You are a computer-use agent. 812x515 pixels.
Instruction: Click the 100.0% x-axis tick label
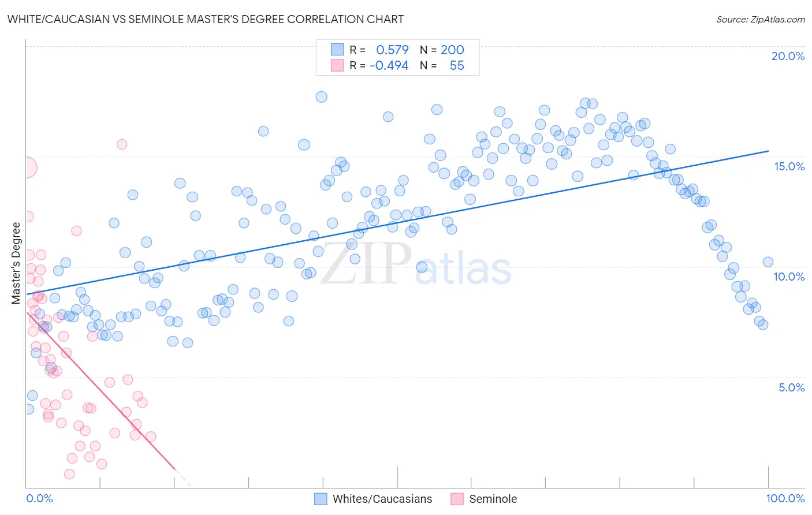tap(785, 498)
